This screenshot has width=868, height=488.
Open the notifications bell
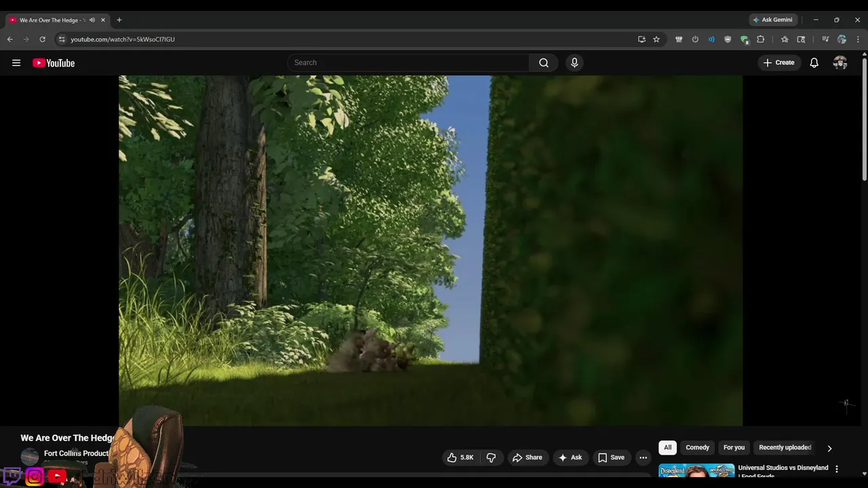(814, 62)
